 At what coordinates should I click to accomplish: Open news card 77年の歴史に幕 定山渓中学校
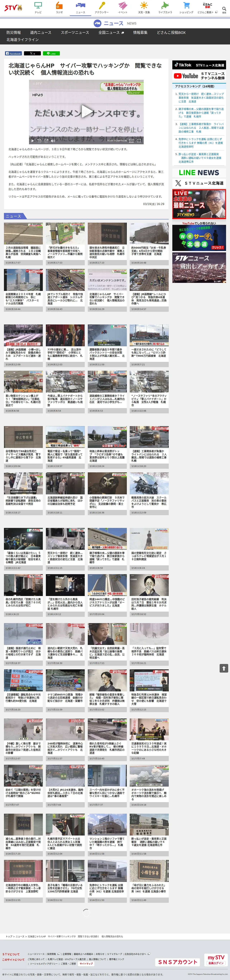65,346
